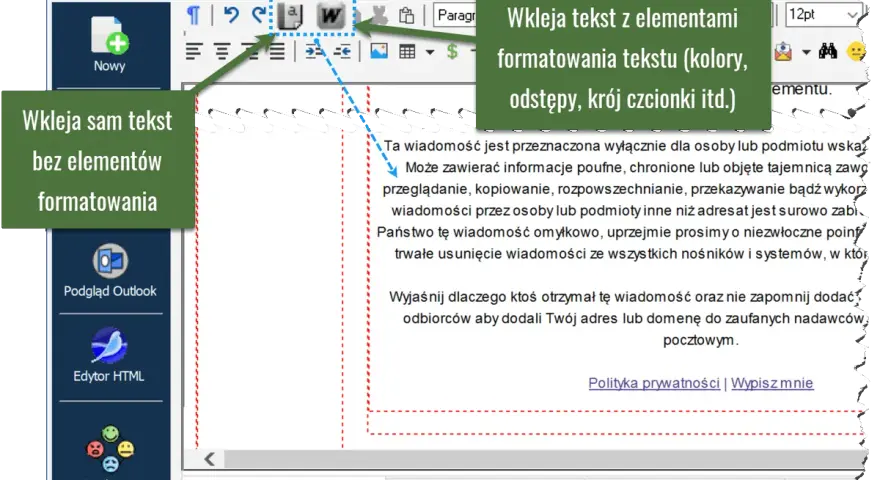Align text left
880x480 pixels.
pos(194,52)
